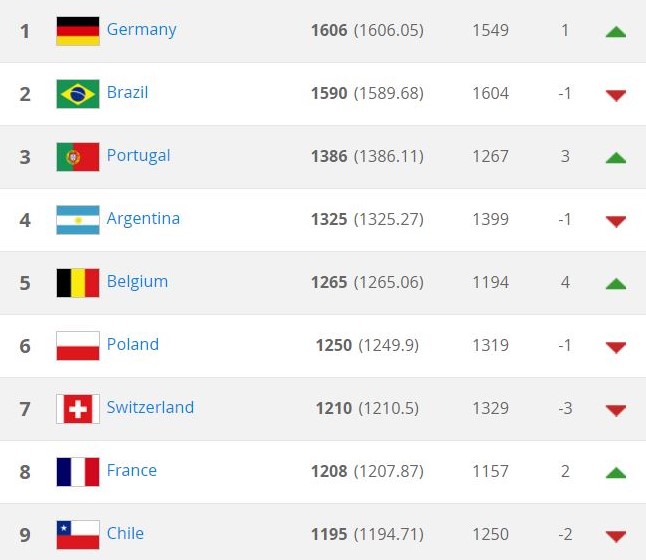Open the Argentina team link

[143, 219]
